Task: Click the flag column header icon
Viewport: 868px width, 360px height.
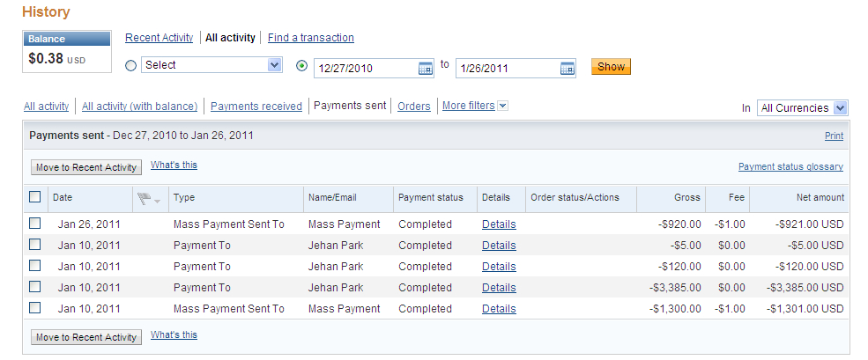Action: (x=148, y=198)
